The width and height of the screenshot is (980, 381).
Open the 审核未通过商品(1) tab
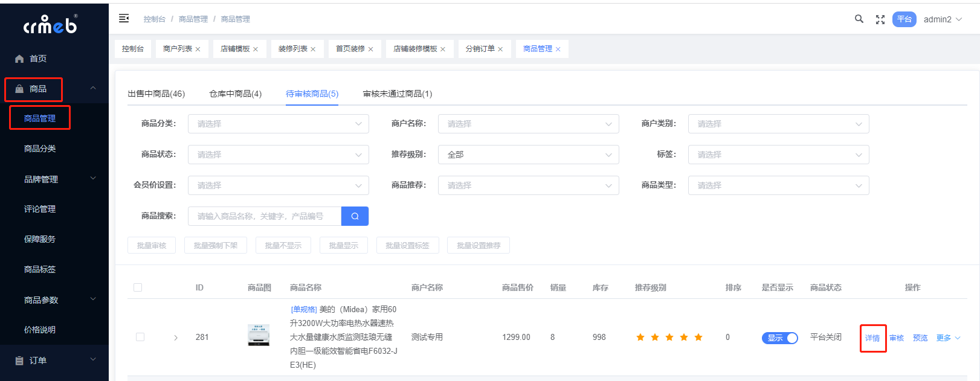397,94
